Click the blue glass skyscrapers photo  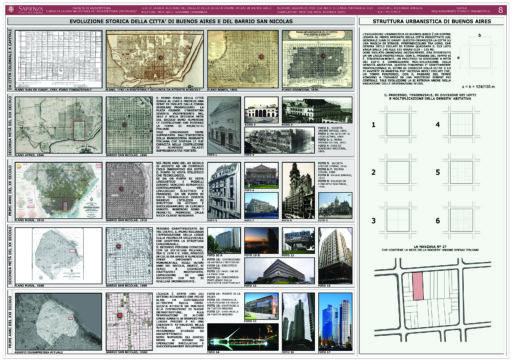tap(335, 322)
